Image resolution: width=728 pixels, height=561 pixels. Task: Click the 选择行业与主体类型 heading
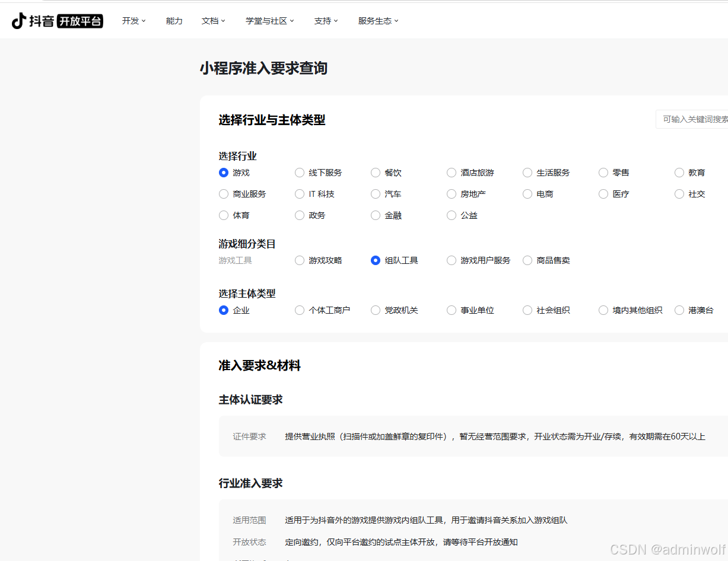coord(272,120)
